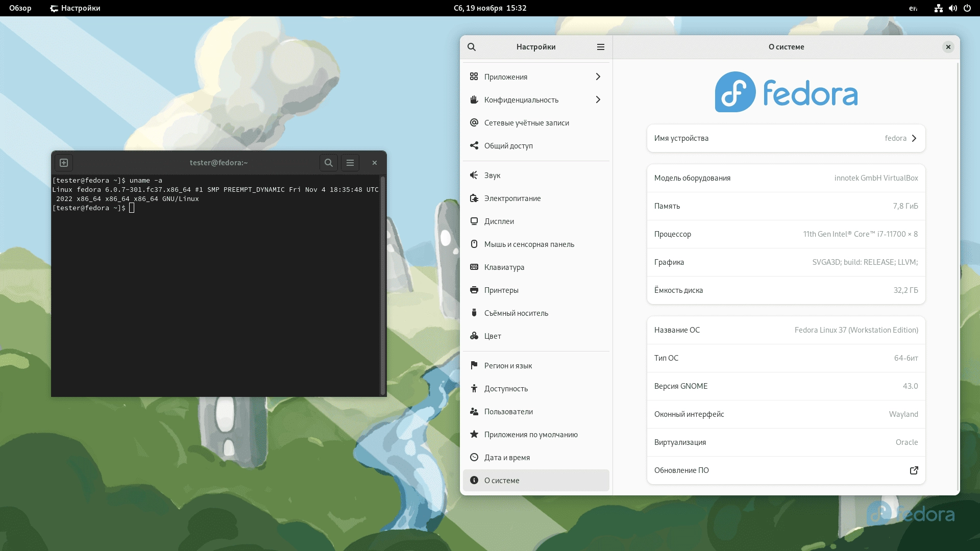This screenshot has width=980, height=551.
Task: Close the terminal window
Action: point(375,163)
